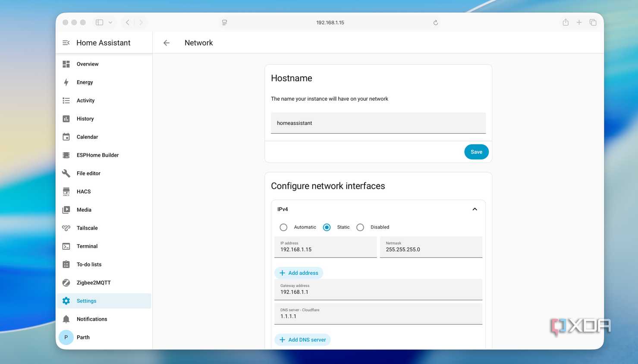Click the Hostname section heading

pos(292,78)
